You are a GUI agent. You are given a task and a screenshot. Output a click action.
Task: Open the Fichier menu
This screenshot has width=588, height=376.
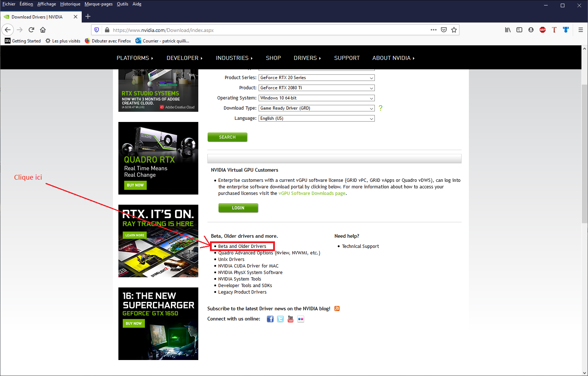[x=9, y=4]
